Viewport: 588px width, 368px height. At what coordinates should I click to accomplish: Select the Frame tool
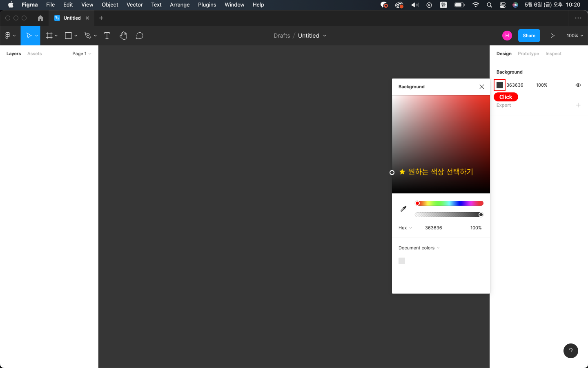(49, 36)
